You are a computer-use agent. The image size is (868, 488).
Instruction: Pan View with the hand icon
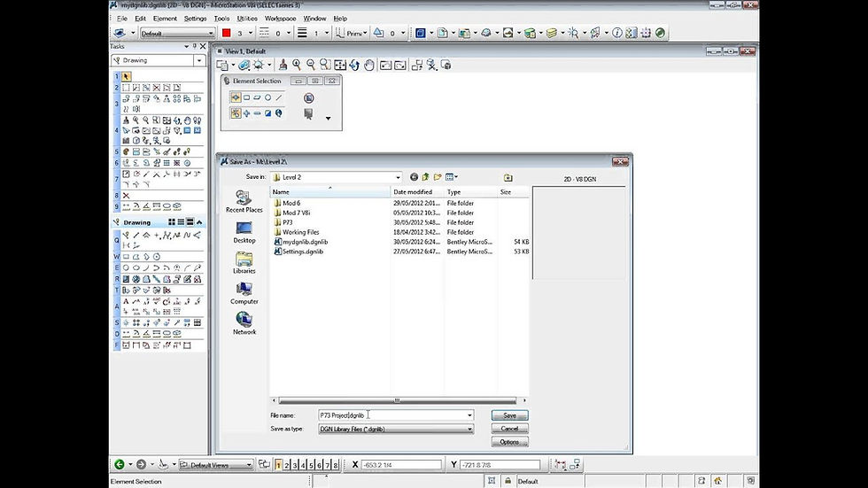[368, 65]
